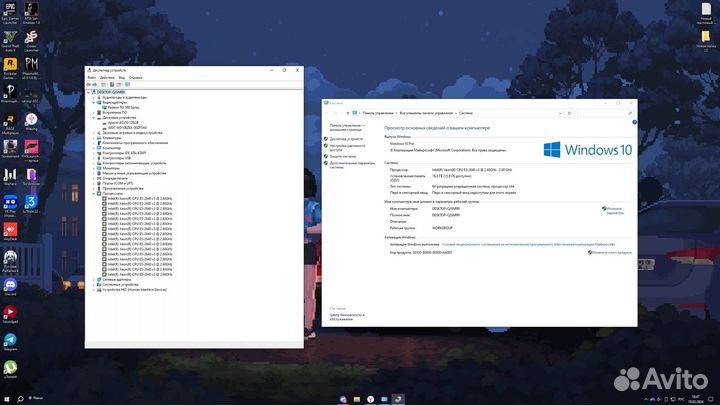Click taskbar clock showing date and time
This screenshot has height=405, width=720.
(x=696, y=399)
